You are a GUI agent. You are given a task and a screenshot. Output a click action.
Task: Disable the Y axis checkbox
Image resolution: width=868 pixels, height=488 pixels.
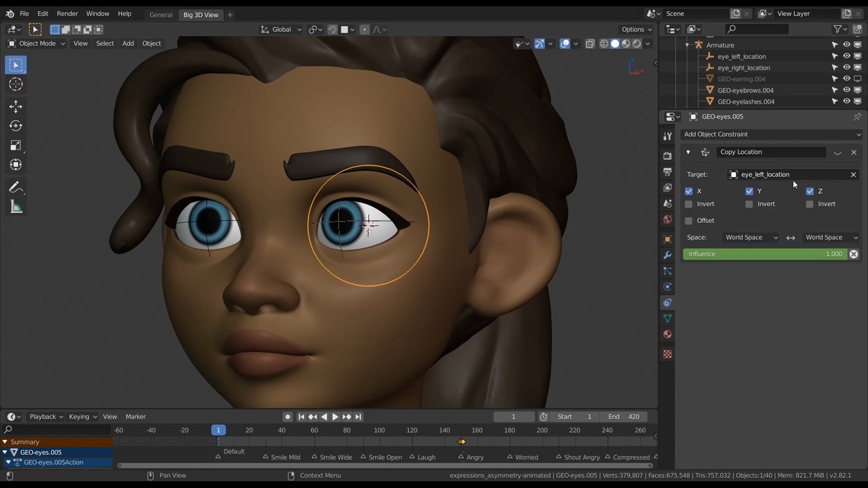point(749,190)
